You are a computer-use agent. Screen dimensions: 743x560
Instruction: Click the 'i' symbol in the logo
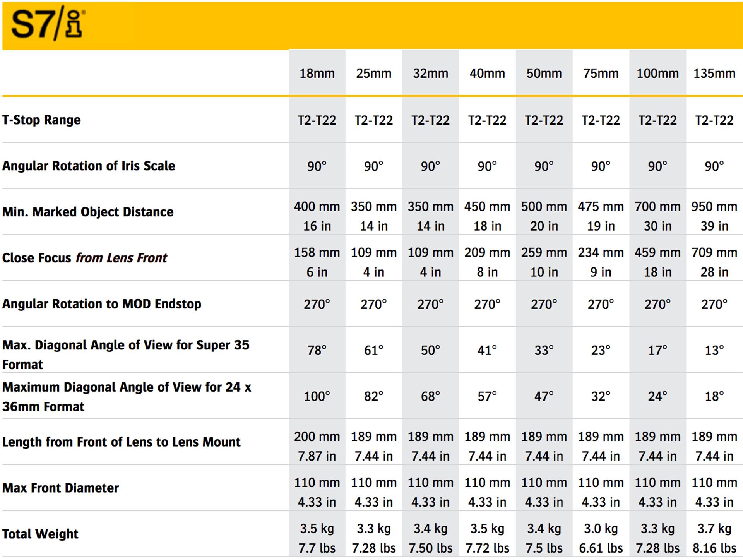(x=75, y=24)
